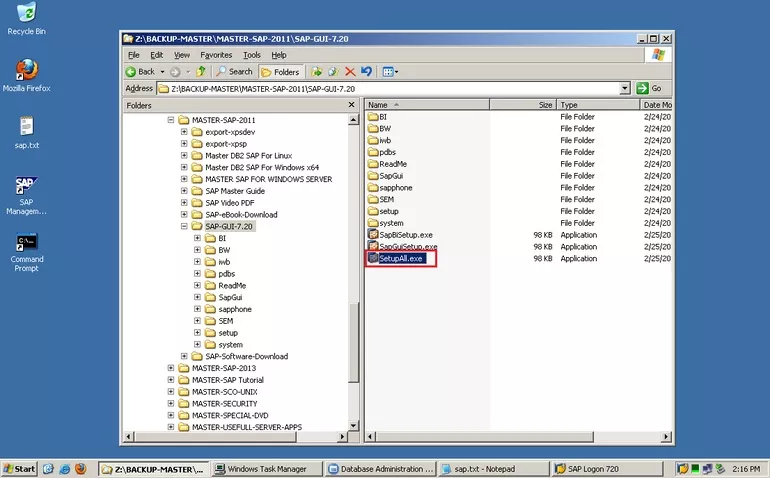Sort by the Size column header

click(522, 105)
